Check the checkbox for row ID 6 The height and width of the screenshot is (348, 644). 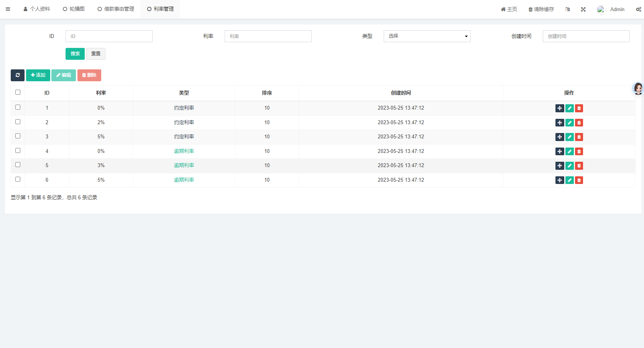click(18, 179)
